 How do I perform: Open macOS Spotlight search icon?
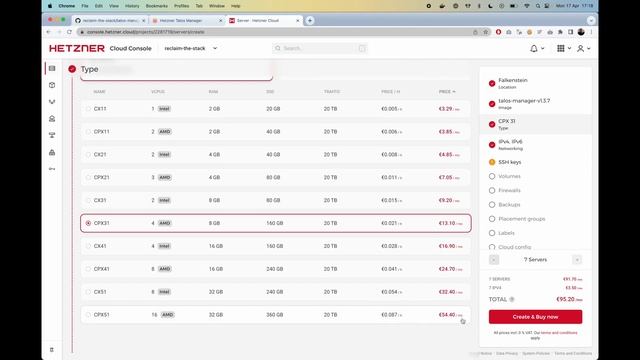tap(538, 6)
